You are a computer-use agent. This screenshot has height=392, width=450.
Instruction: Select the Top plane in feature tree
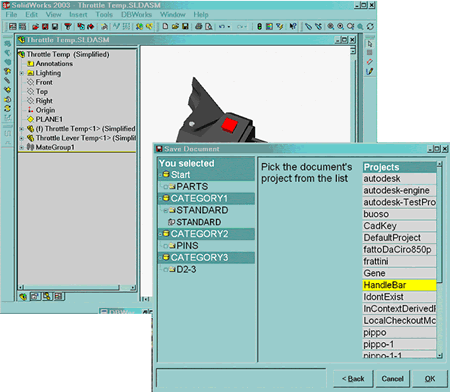[42, 91]
